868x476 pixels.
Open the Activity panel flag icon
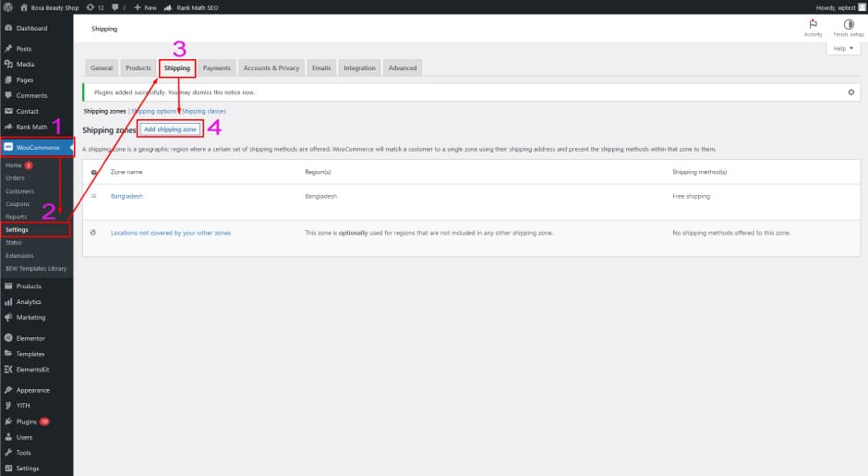click(813, 28)
